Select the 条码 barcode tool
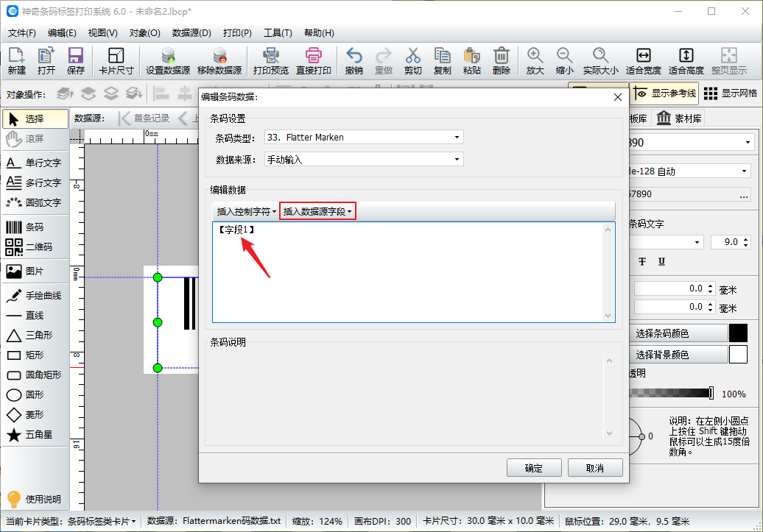Screen dimensions: 763x532 pos(35,227)
